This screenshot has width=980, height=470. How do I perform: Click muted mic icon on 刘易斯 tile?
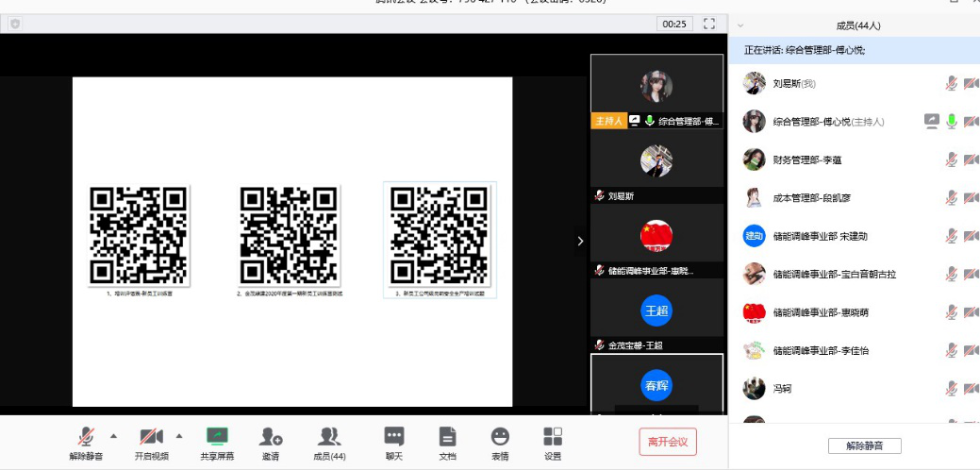coord(599,195)
